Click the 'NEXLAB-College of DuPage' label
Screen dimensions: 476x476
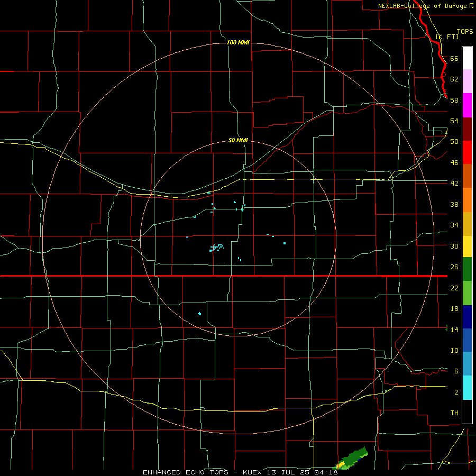(423, 6)
